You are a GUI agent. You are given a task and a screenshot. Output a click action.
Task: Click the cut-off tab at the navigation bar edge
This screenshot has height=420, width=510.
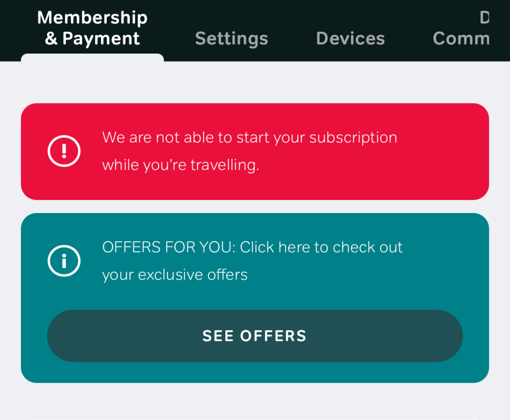tap(461, 28)
